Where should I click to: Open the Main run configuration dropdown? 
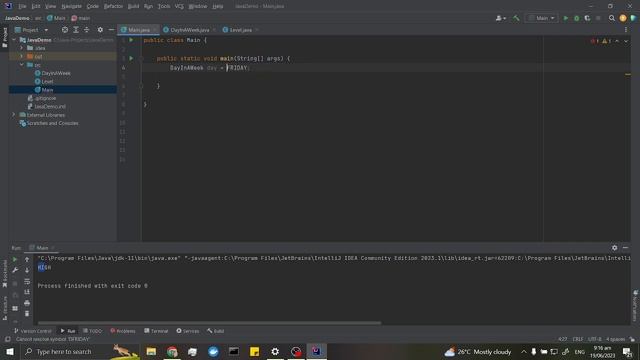[542, 18]
